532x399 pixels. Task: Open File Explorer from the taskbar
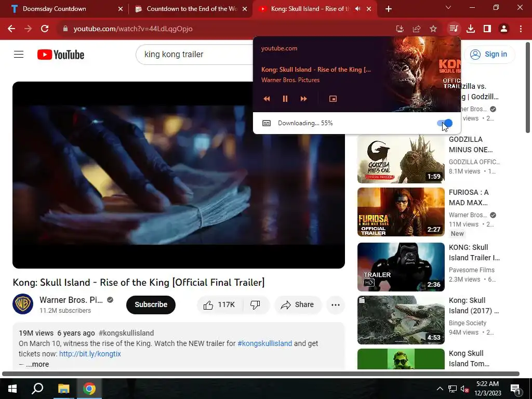(x=63, y=389)
